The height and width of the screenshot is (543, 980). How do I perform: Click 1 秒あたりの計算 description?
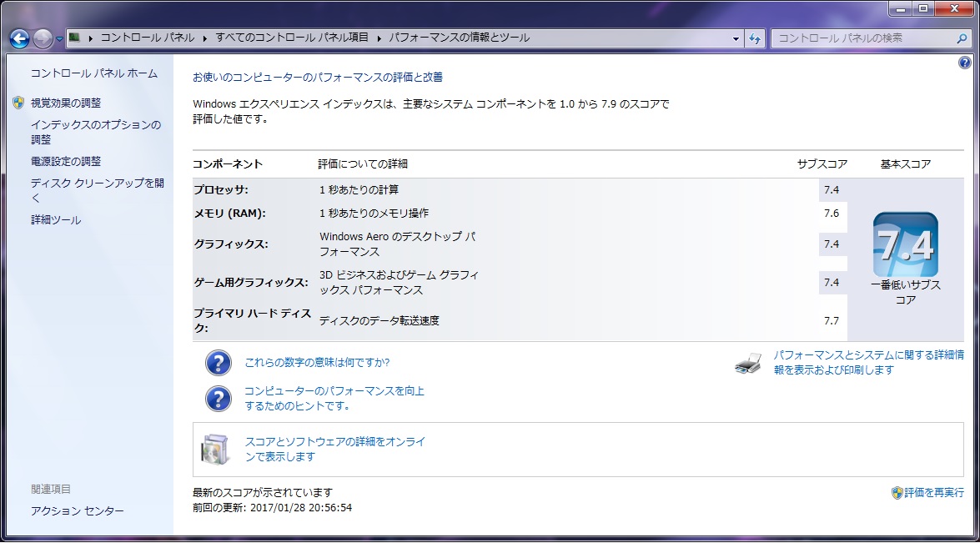tap(359, 190)
